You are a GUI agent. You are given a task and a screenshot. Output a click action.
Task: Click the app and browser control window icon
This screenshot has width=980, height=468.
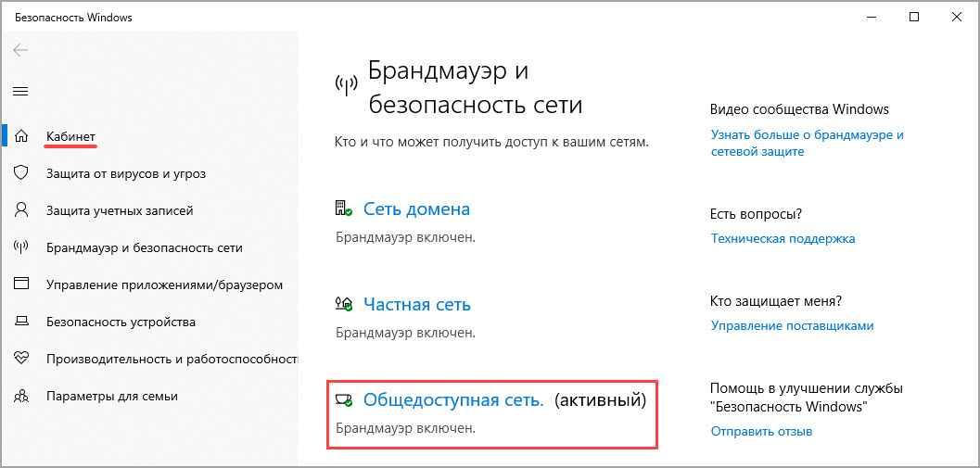pos(21,285)
